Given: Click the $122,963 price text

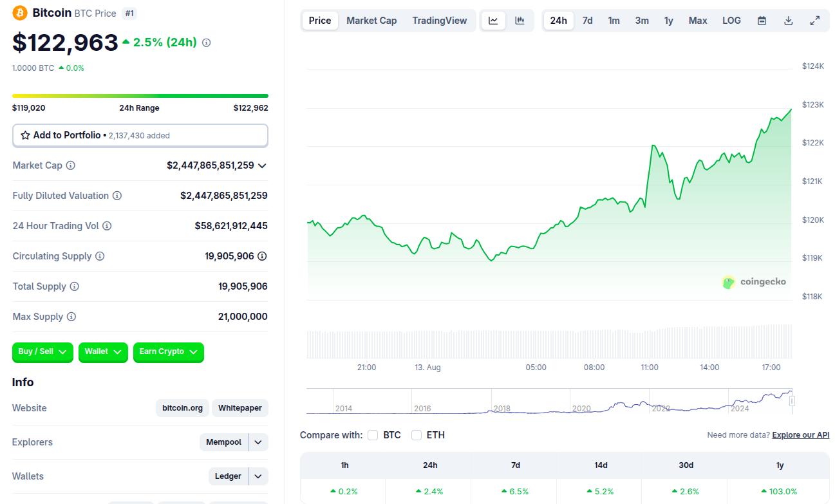Looking at the screenshot, I should pyautogui.click(x=65, y=42).
